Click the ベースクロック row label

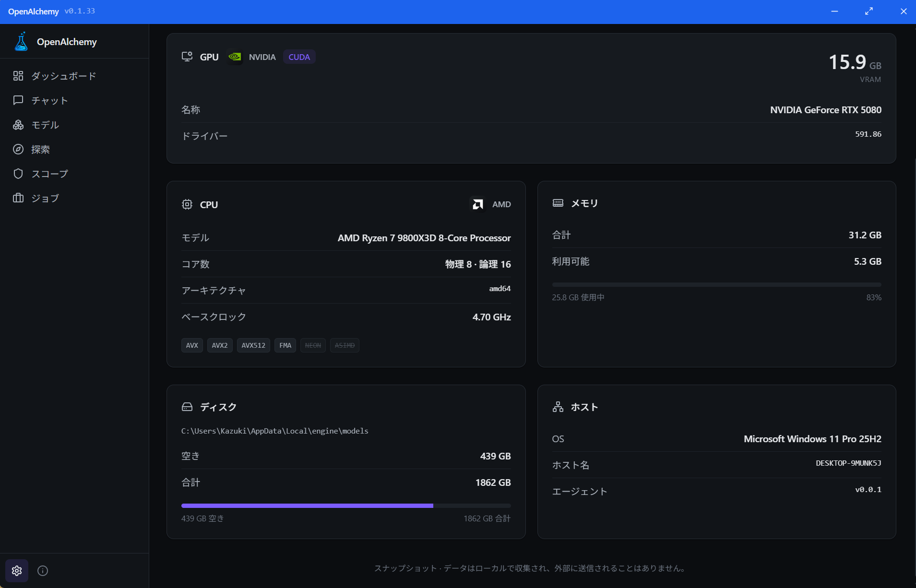point(214,317)
